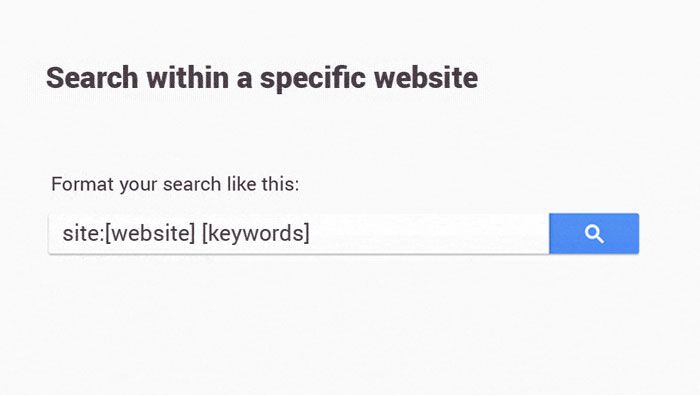This screenshot has width=700, height=396.
Task: Click the word 'within' in the heading
Action: [188, 78]
